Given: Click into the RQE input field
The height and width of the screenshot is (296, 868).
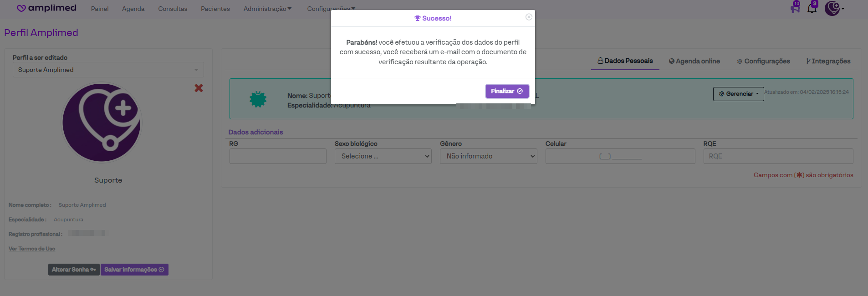Looking at the screenshot, I should pyautogui.click(x=778, y=156).
